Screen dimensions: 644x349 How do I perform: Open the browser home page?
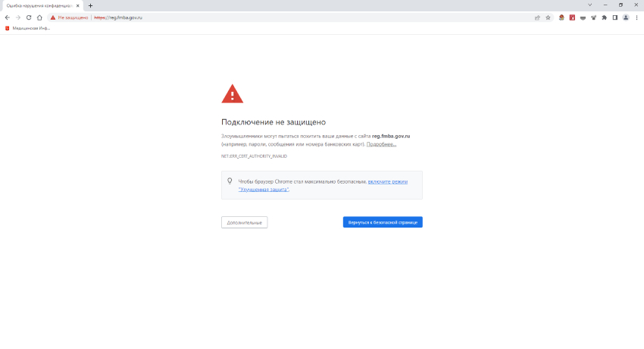pos(39,17)
